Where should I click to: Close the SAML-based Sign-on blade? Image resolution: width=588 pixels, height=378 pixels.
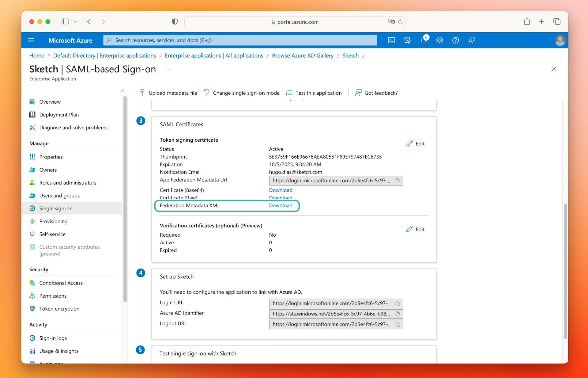554,69
